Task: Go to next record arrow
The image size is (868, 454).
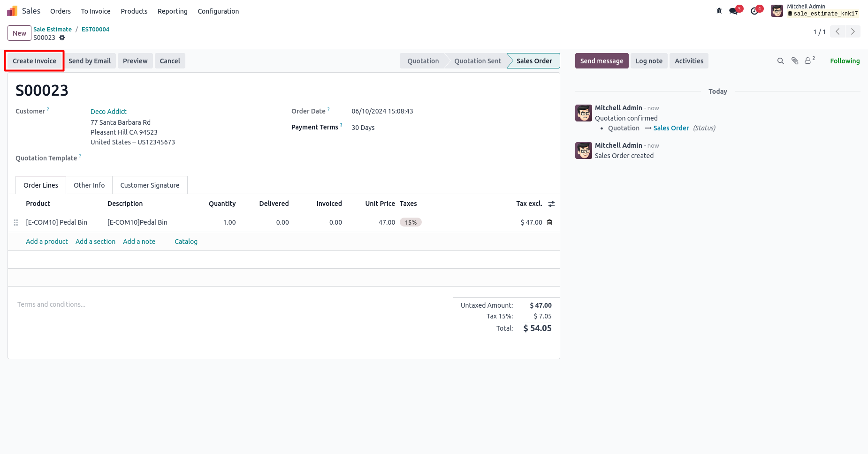Action: tap(853, 31)
